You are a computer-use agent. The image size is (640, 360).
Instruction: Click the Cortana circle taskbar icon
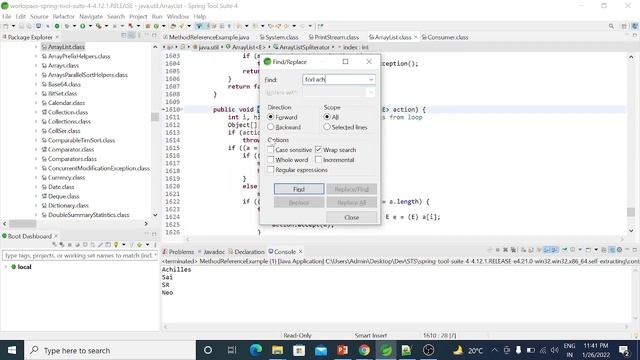(208, 350)
